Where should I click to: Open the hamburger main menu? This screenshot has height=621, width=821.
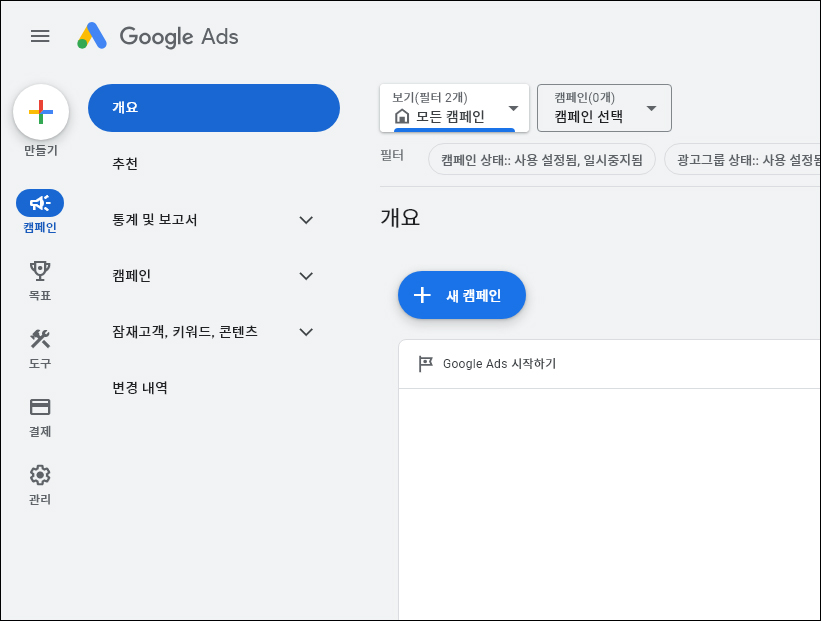[40, 37]
